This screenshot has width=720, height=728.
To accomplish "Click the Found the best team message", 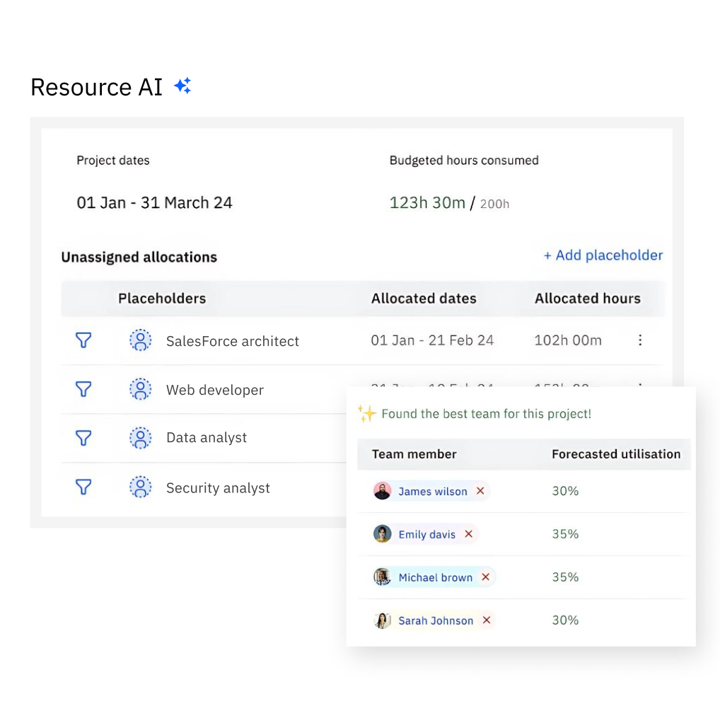I will click(x=486, y=414).
